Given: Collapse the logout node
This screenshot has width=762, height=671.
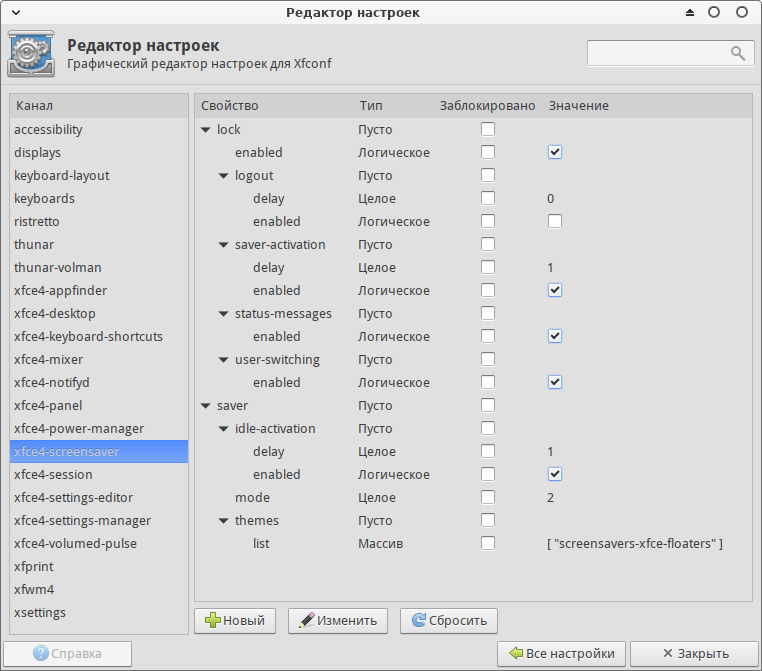Looking at the screenshot, I should pos(224,176).
